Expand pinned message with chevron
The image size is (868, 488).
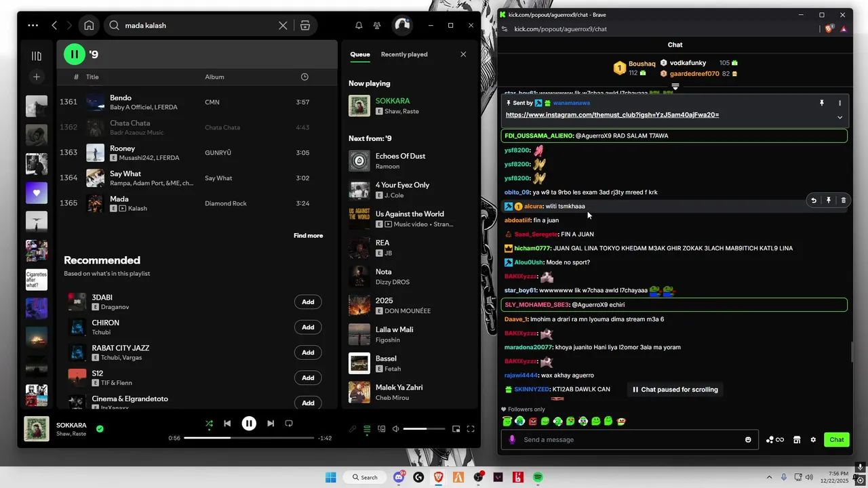point(840,117)
